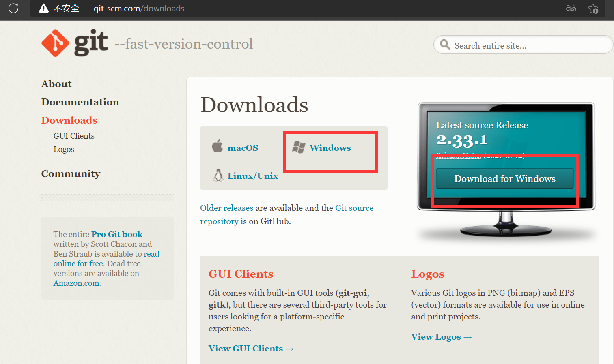Click the Windows download link
Image resolution: width=614 pixels, height=364 pixels.
[330, 148]
